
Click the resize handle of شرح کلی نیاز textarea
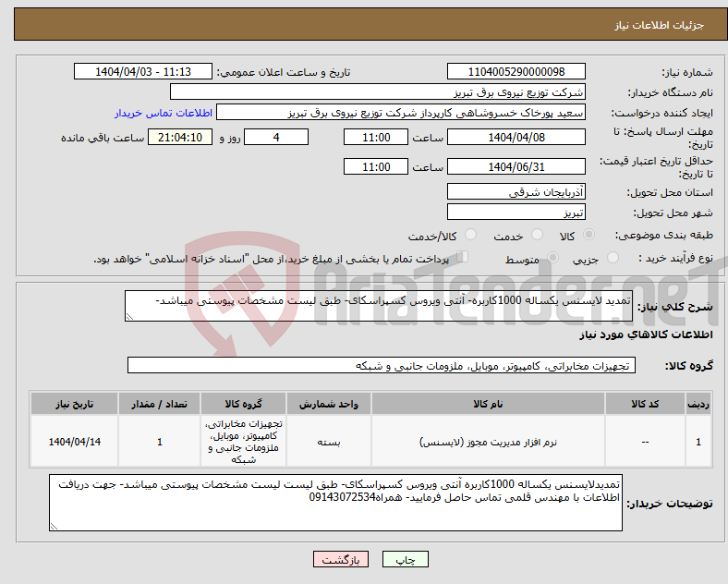(129, 317)
